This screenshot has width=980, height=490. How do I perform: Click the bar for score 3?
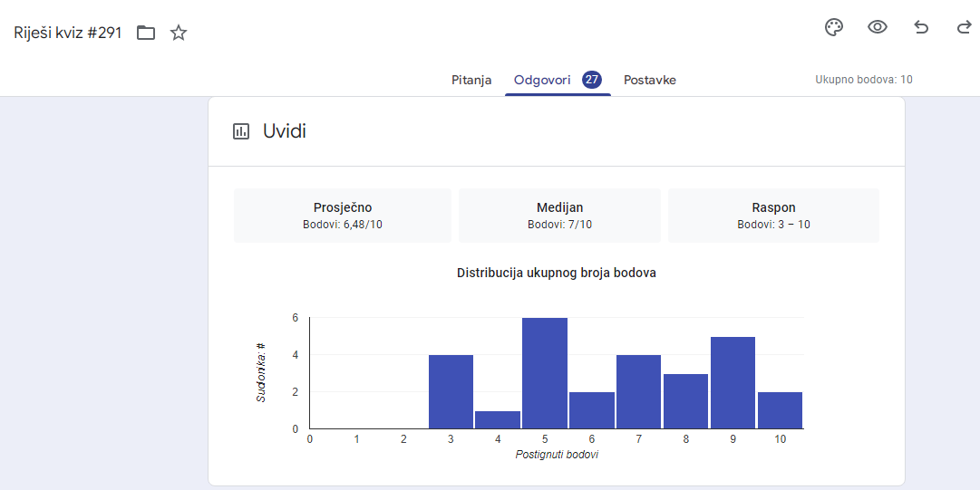coord(451,392)
